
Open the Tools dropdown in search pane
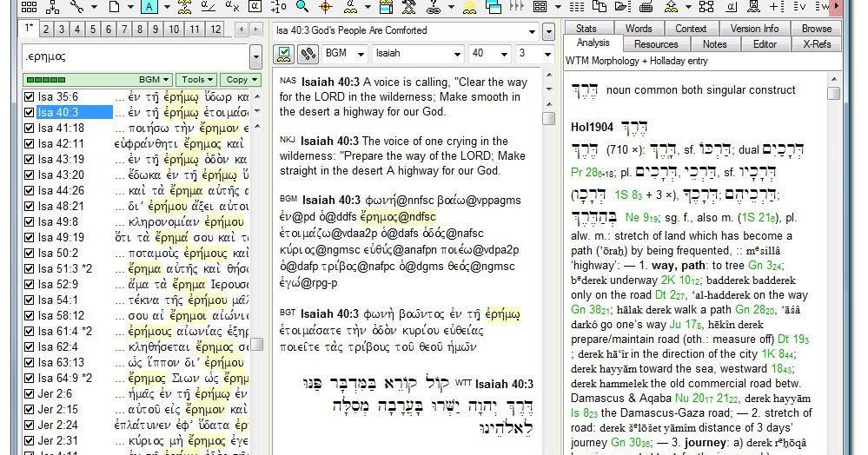click(x=197, y=80)
